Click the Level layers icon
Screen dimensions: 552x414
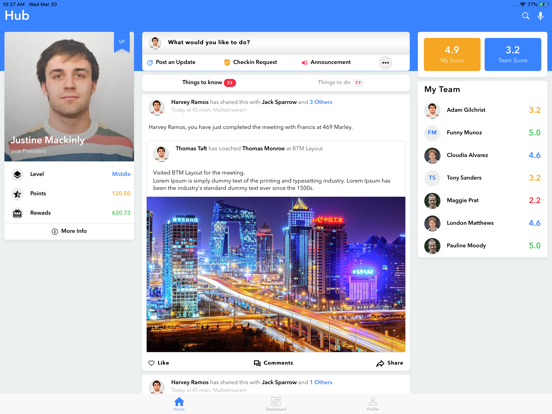[x=17, y=174]
